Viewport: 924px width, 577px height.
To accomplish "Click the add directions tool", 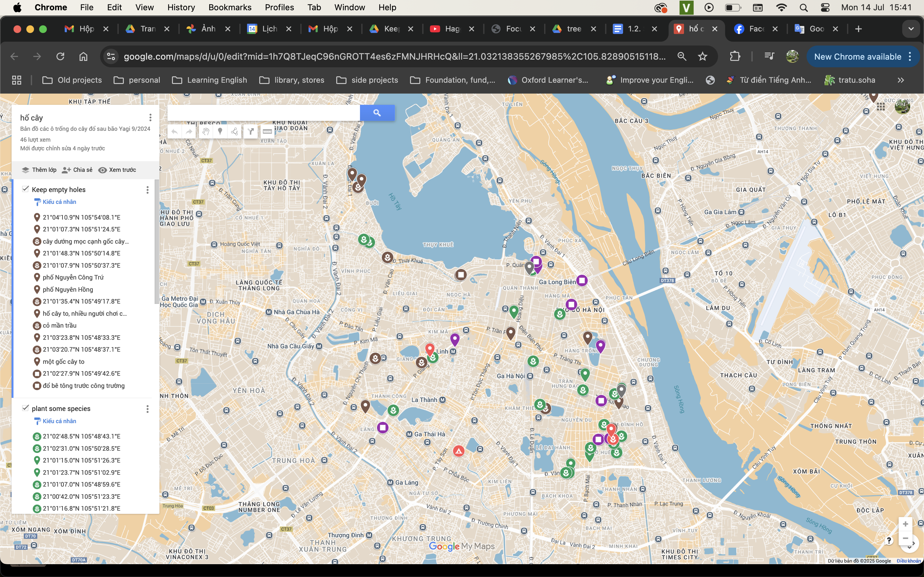I will (x=251, y=132).
